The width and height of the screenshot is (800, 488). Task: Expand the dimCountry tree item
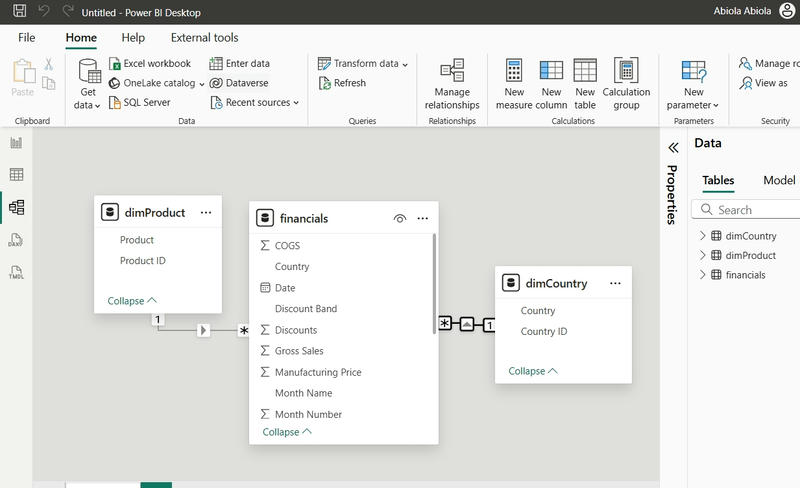[703, 237]
